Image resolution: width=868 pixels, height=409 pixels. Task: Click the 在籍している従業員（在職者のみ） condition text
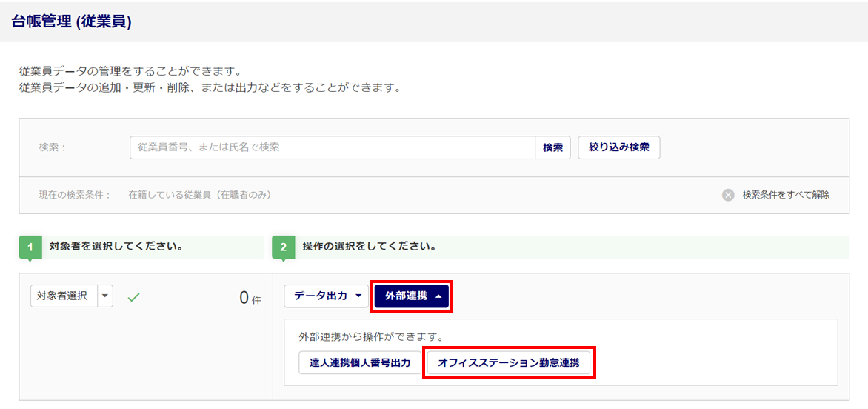[x=200, y=196]
